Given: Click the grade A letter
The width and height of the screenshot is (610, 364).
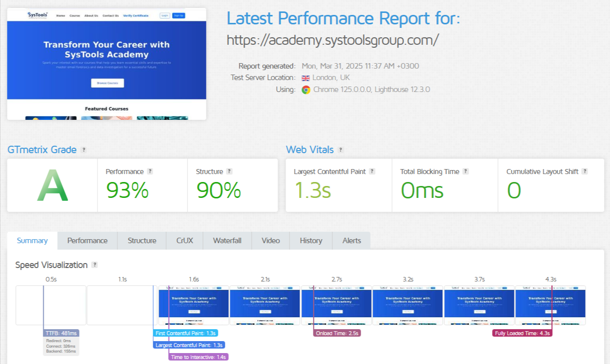Looking at the screenshot, I should tap(52, 185).
